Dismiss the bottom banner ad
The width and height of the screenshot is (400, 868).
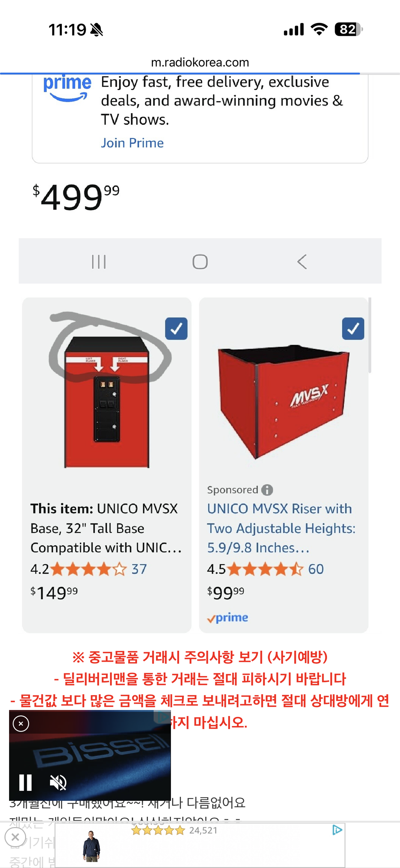pos(15,837)
